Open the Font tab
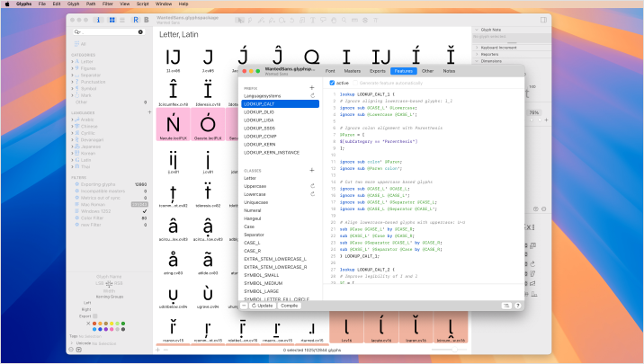The width and height of the screenshot is (644, 364). pyautogui.click(x=330, y=71)
